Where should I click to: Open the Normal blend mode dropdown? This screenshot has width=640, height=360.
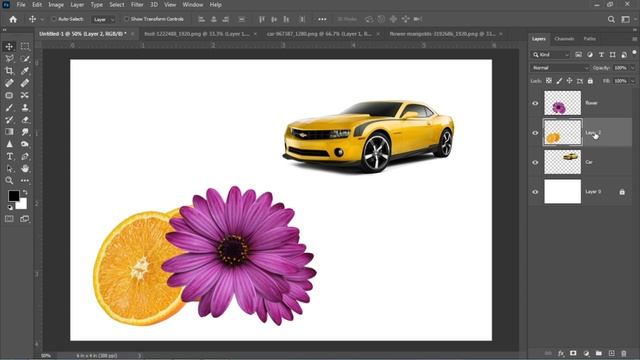tap(560, 68)
